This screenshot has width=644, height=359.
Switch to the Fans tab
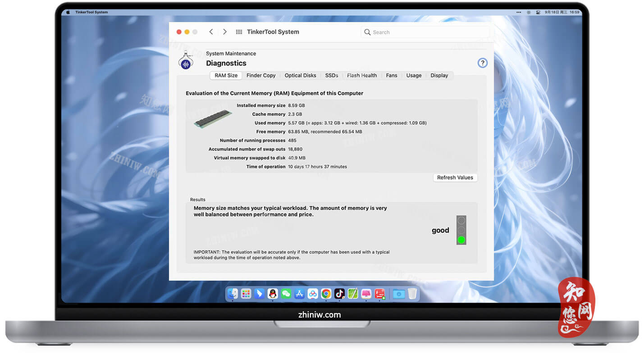[x=392, y=76]
